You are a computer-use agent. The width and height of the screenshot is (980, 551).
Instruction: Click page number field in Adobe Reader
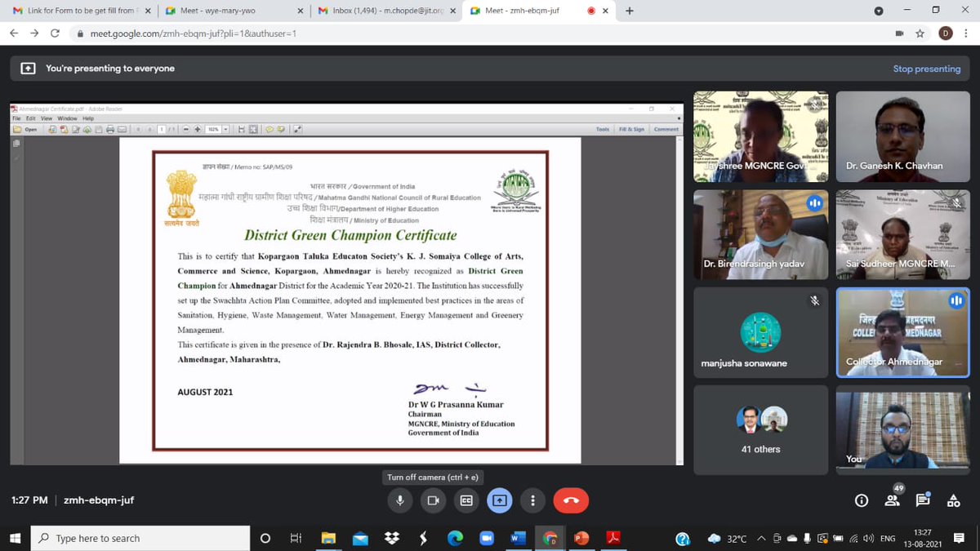point(162,129)
